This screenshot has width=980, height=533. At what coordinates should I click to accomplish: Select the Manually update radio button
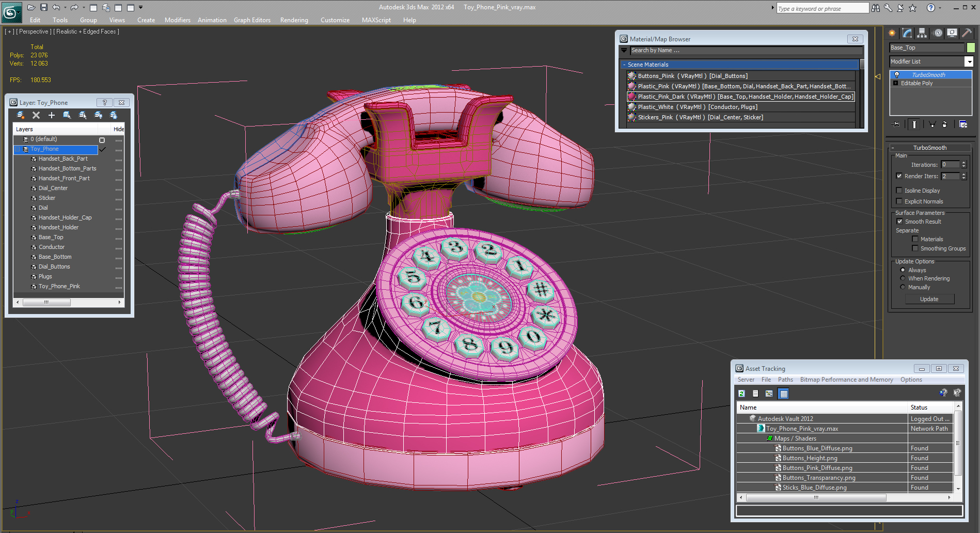[x=903, y=287]
